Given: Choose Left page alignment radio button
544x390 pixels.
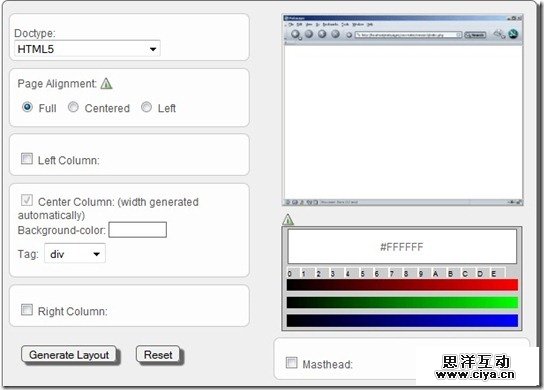Looking at the screenshot, I should tap(146, 107).
